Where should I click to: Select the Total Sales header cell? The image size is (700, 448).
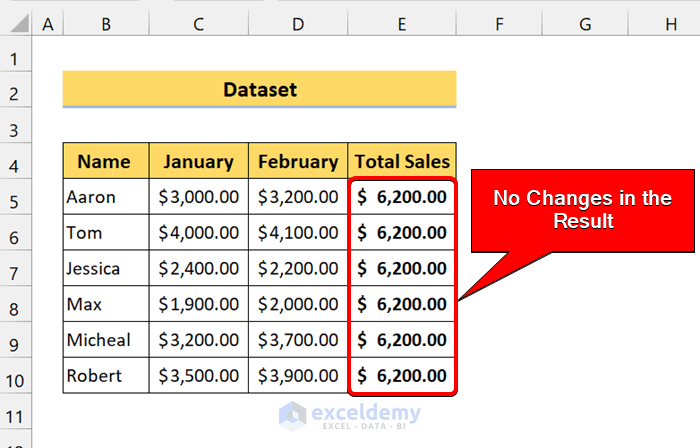tap(402, 161)
